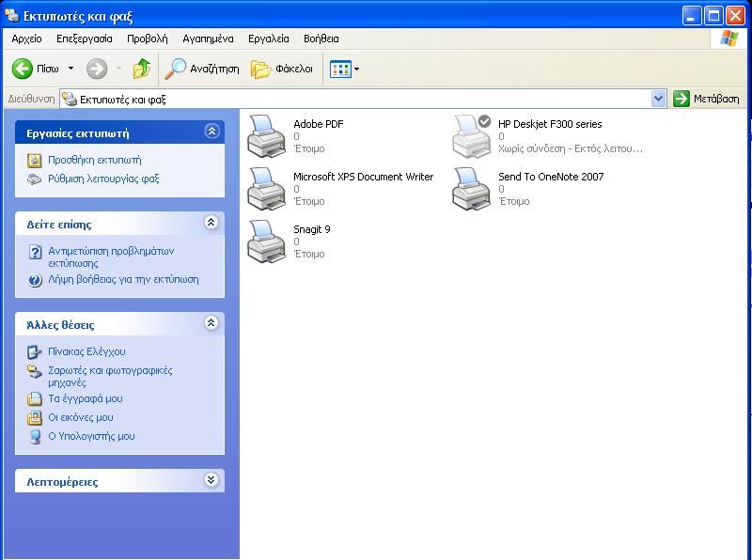Click the Χωρίς σύνδεση status text
This screenshot has height=560, width=752.
coord(571,149)
